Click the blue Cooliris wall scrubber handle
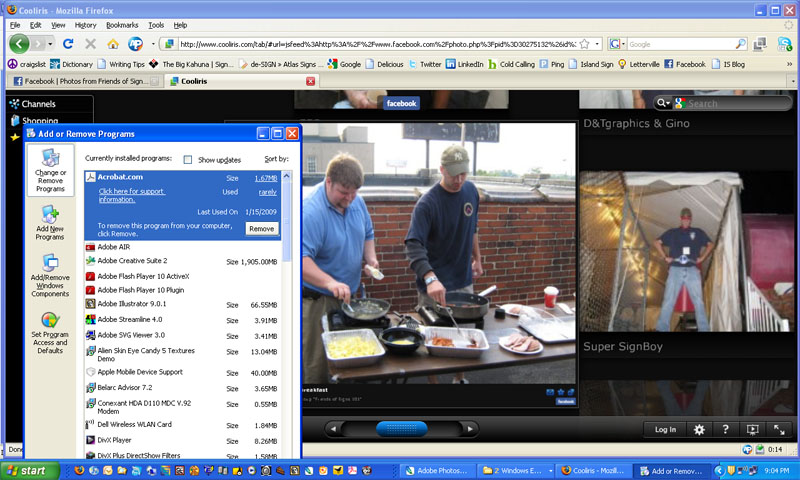Screen dimensions: 800x480 click(x=402, y=429)
